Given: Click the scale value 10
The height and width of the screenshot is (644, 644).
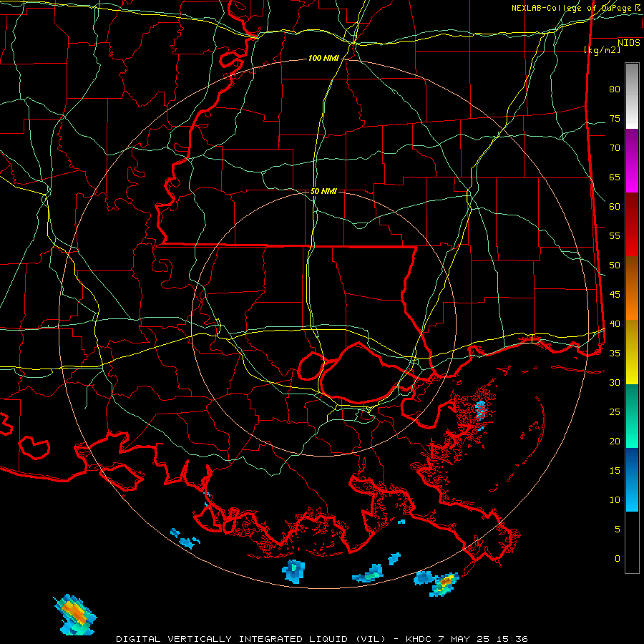Looking at the screenshot, I should [x=615, y=500].
